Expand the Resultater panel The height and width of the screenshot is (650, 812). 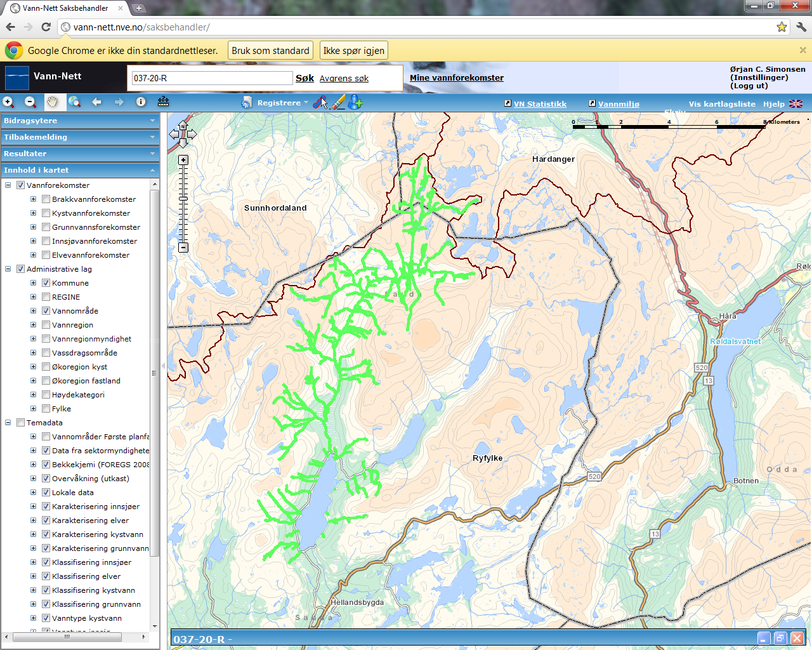tap(80, 154)
